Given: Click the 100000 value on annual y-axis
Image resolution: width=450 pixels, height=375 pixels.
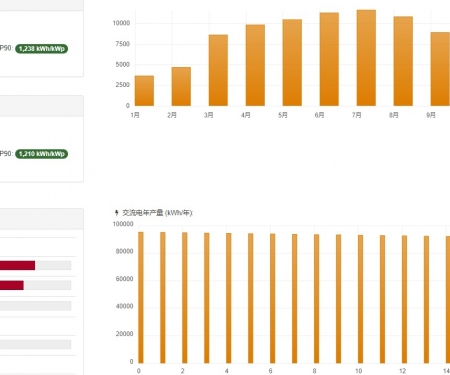Looking at the screenshot, I should pyautogui.click(x=123, y=224).
